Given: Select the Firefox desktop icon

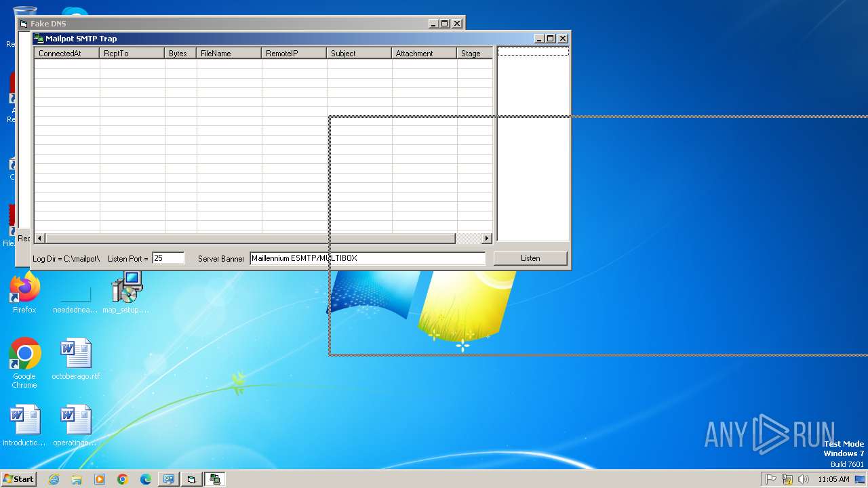Looking at the screenshot, I should tap(24, 293).
